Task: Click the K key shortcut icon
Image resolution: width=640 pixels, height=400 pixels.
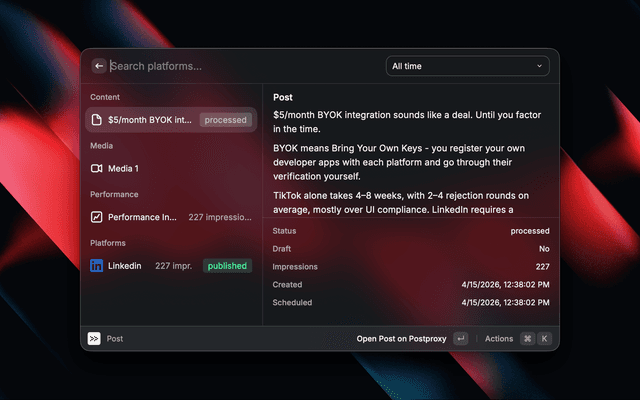Action: (x=544, y=338)
